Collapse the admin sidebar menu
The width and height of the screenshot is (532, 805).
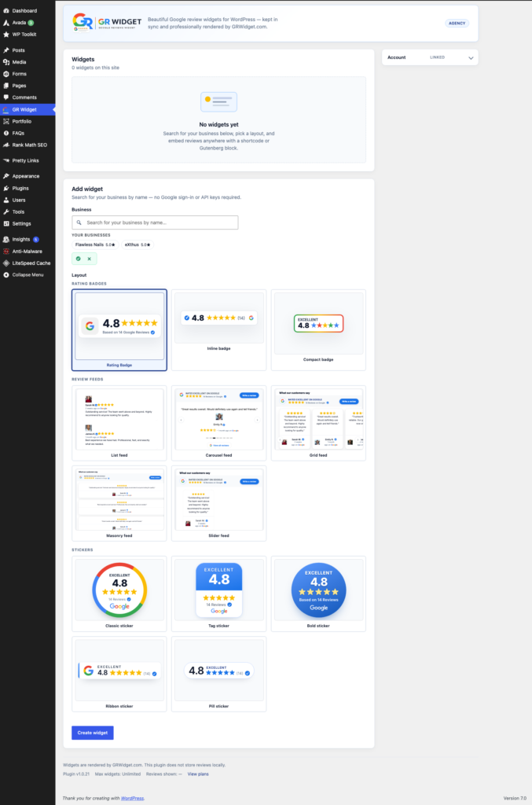[x=28, y=274]
